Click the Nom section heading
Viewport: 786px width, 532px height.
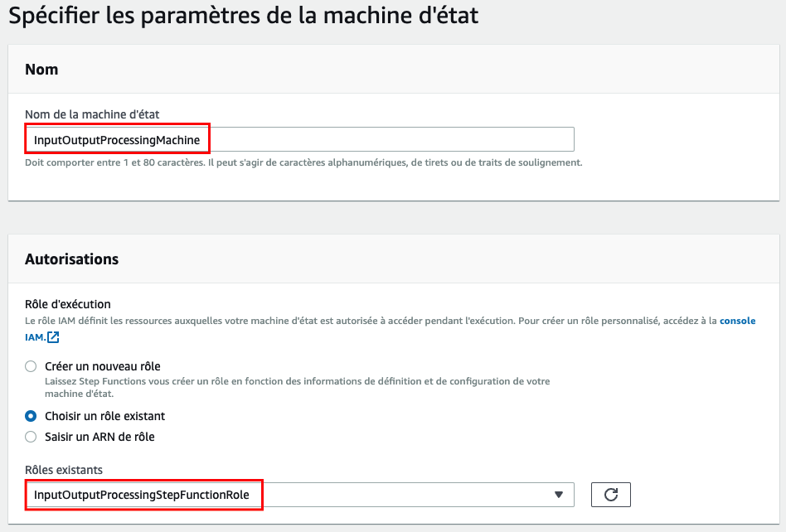tap(41, 69)
